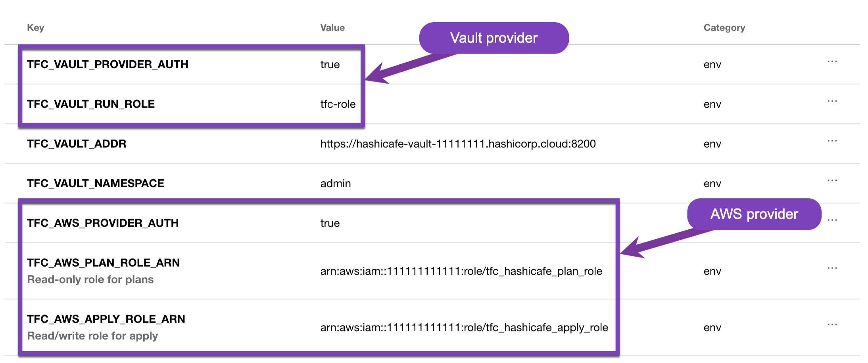
Task: Click the hashicafe-vault URL value
Action: pyautogui.click(x=458, y=144)
